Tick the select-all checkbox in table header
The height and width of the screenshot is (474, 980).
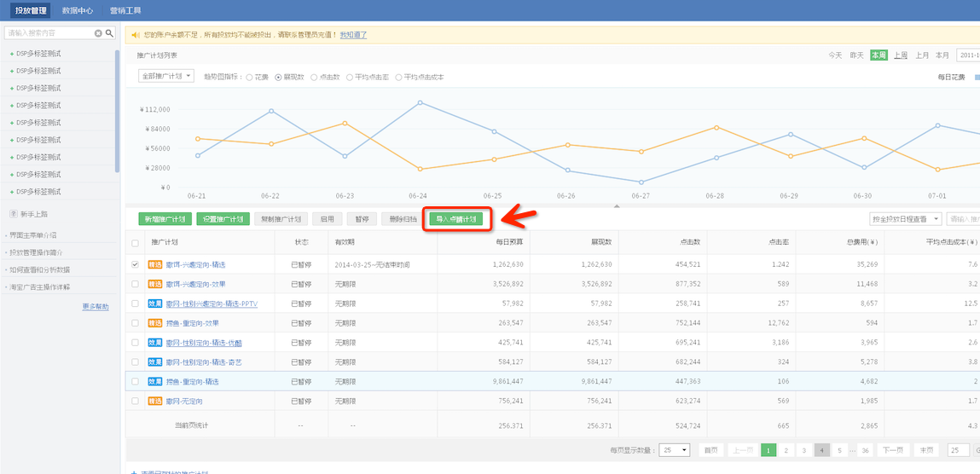[x=135, y=243]
